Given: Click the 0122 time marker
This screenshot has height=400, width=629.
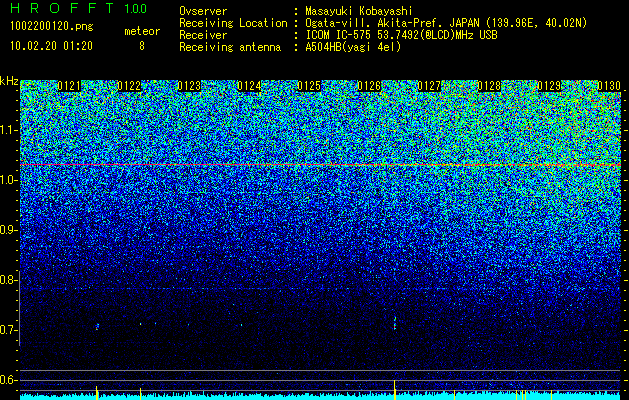Looking at the screenshot, I should 129,86.
